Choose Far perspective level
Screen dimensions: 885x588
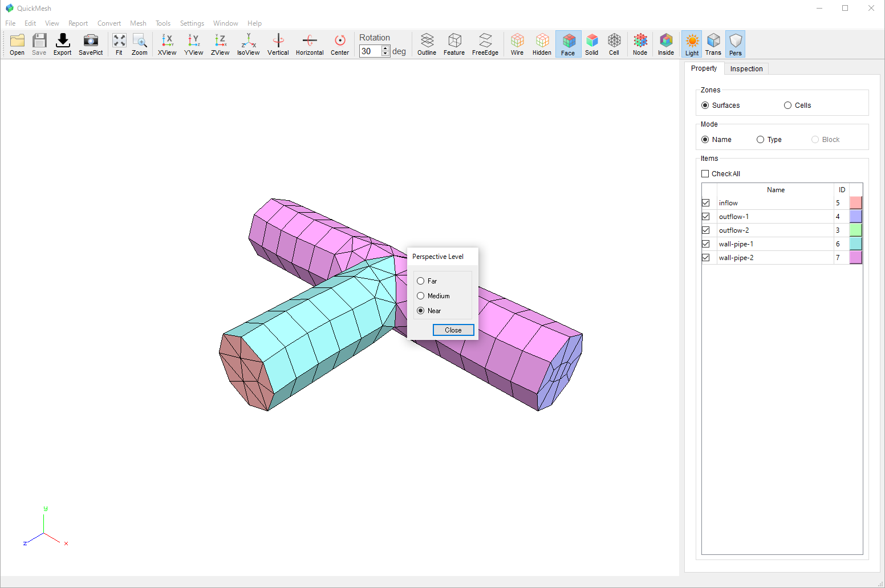coord(421,281)
